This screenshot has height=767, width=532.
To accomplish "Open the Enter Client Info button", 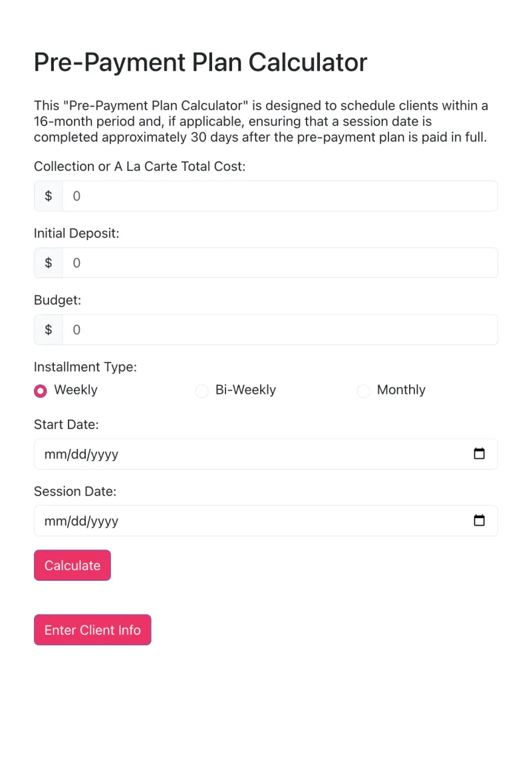I will [x=92, y=630].
